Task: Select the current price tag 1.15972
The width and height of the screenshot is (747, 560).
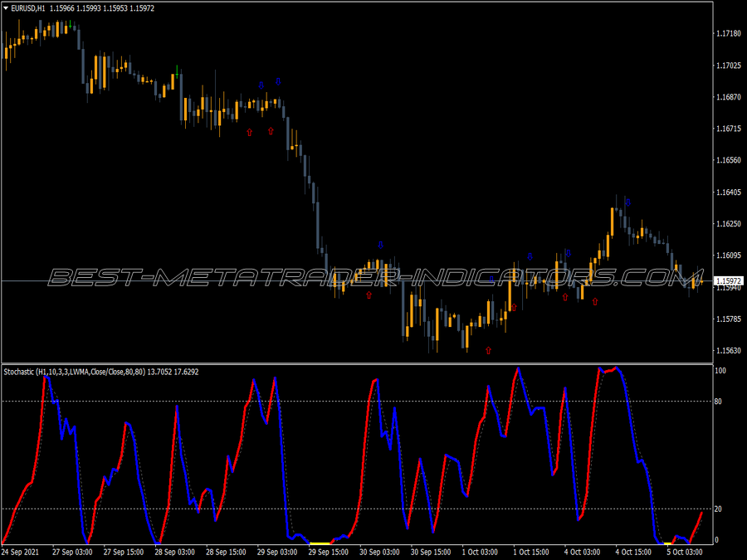Action: tap(729, 281)
